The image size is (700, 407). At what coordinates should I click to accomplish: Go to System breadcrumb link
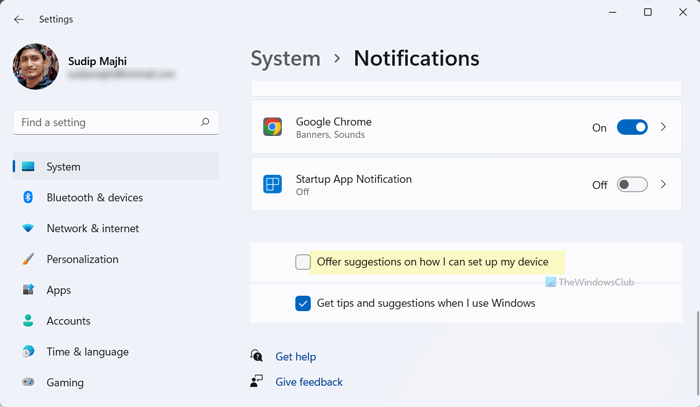pyautogui.click(x=286, y=59)
